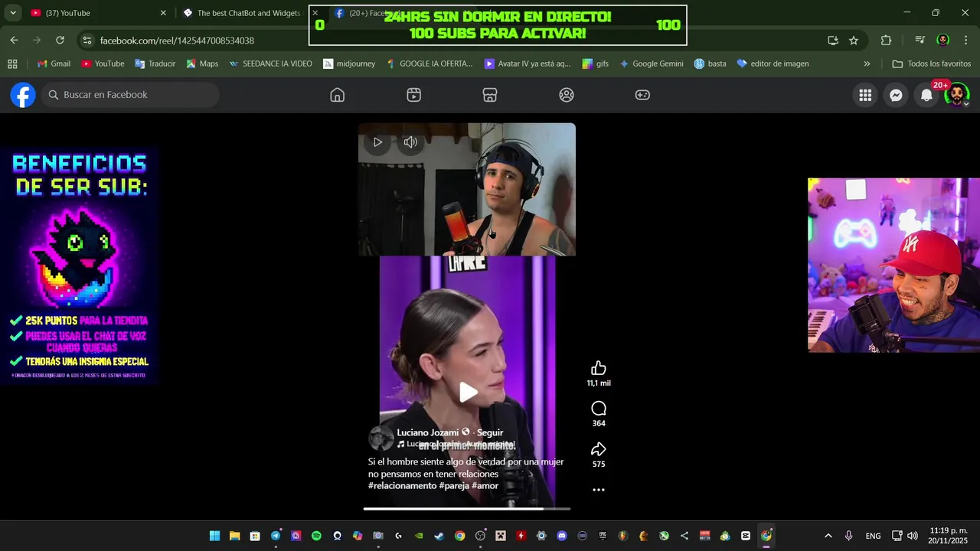Open Steam from the taskbar
Screen dimensions: 980x551
tap(439, 536)
